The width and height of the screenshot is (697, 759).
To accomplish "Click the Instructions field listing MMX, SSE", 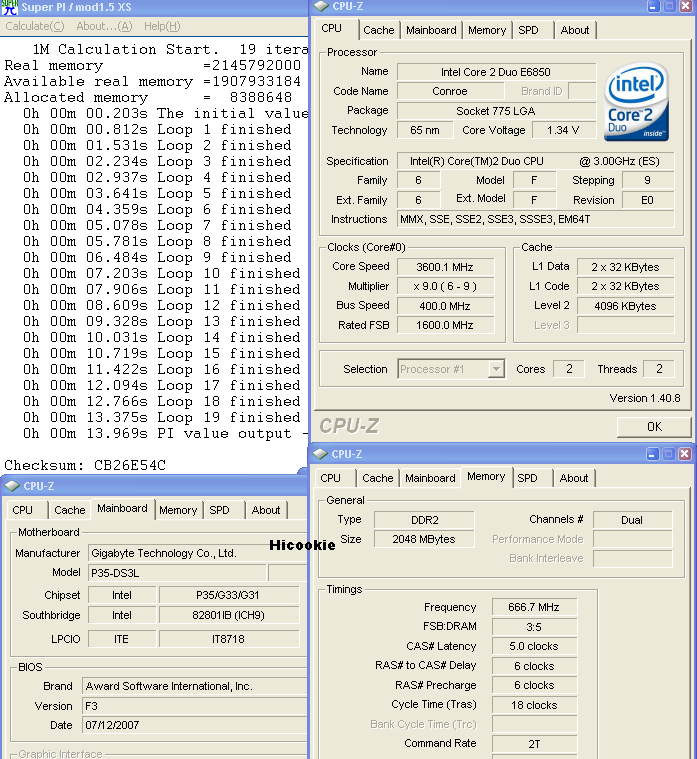I will 535,219.
